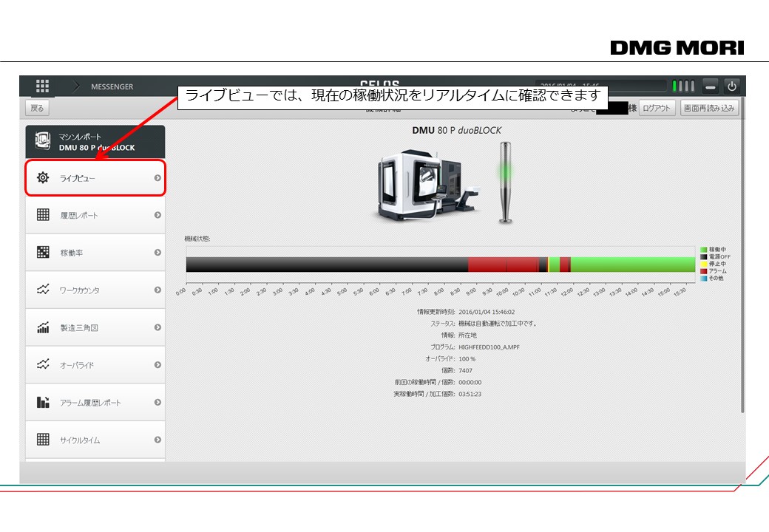This screenshot has height=532, width=769.
Task: Click the previous run time 00:00:00
Action: (470, 383)
